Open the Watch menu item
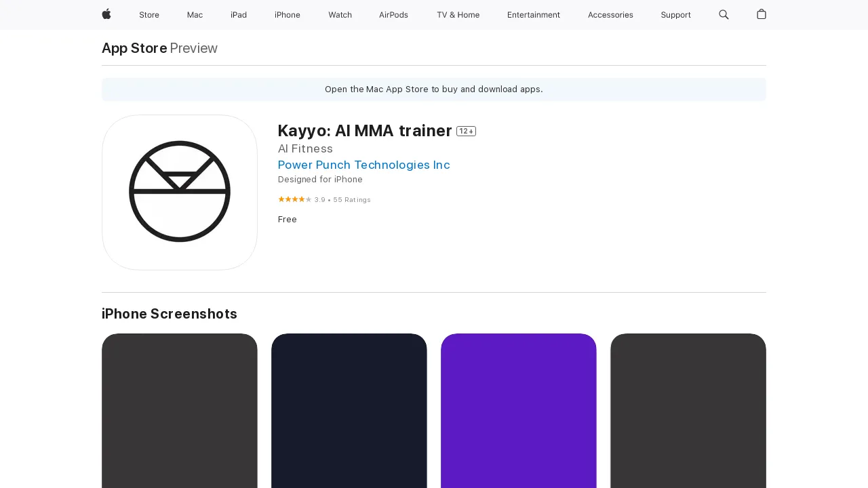 coord(340,15)
